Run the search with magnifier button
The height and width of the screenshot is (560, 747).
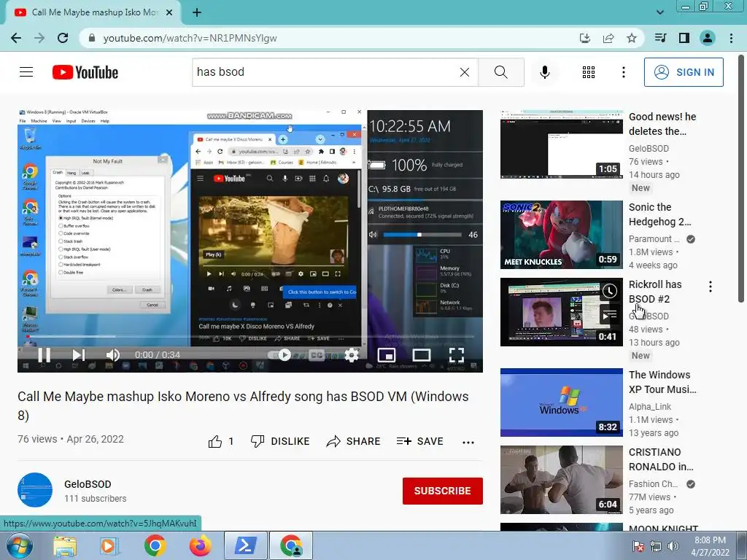pyautogui.click(x=500, y=72)
